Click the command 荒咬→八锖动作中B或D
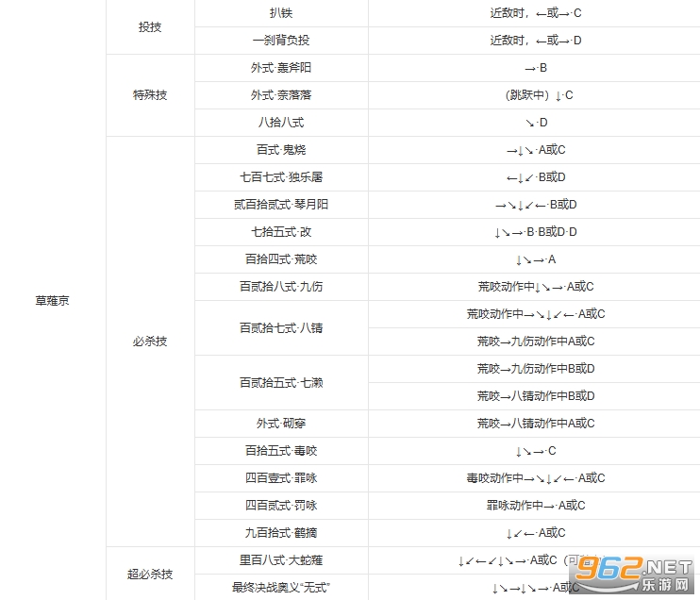This screenshot has height=600, width=700. click(x=536, y=395)
